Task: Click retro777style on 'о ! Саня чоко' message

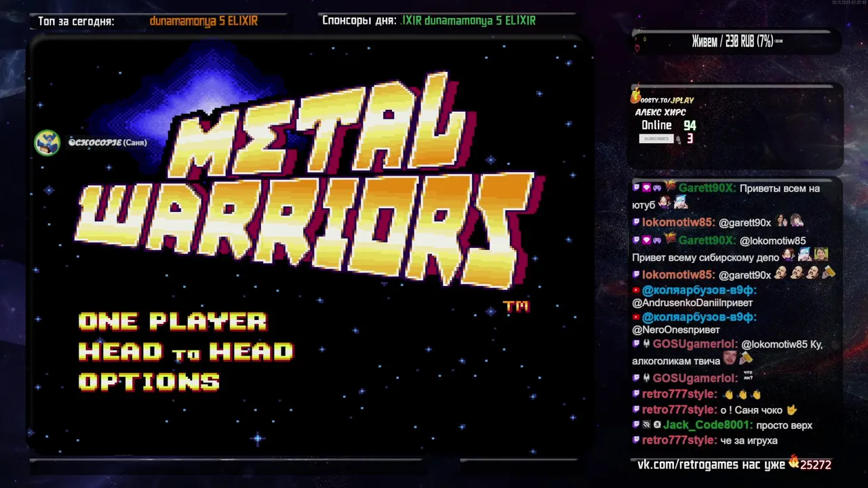Action: click(679, 410)
